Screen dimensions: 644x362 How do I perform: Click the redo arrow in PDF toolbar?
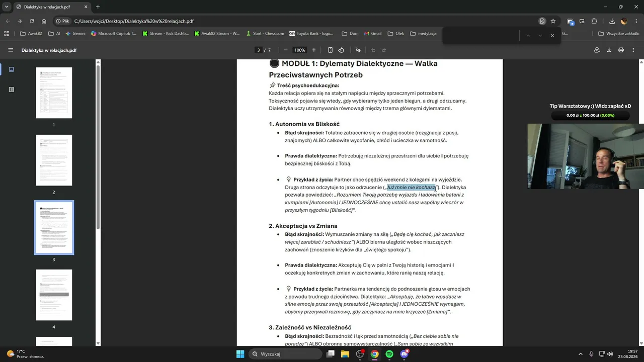384,50
